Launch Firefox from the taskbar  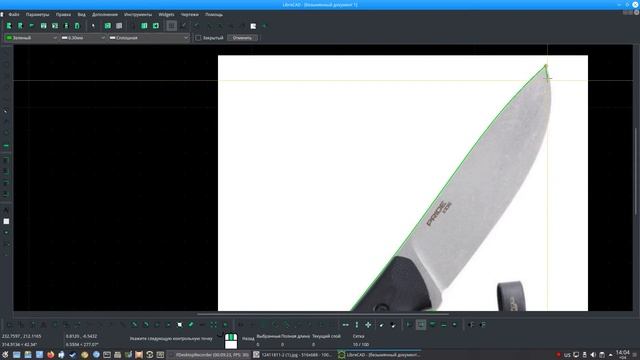[50, 355]
